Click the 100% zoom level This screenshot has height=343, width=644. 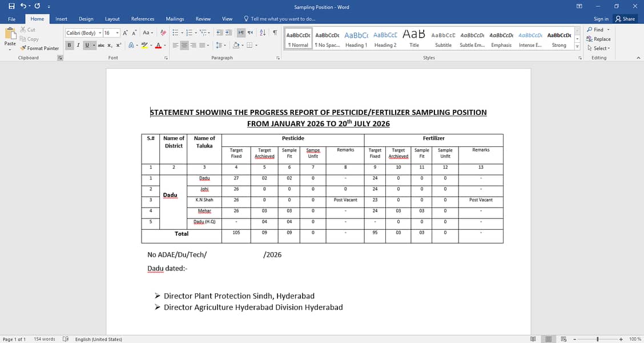tap(634, 339)
